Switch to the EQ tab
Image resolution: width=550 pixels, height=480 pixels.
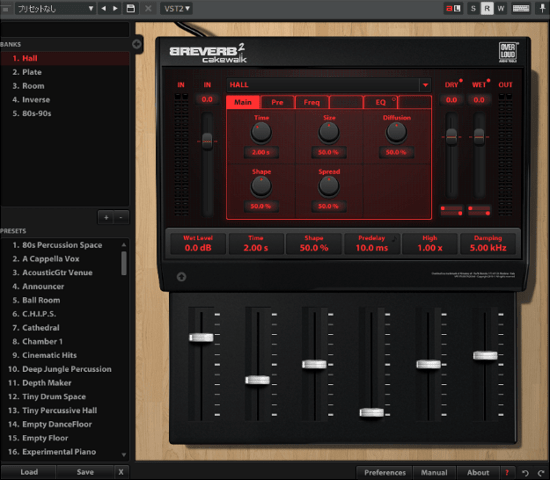click(x=381, y=102)
